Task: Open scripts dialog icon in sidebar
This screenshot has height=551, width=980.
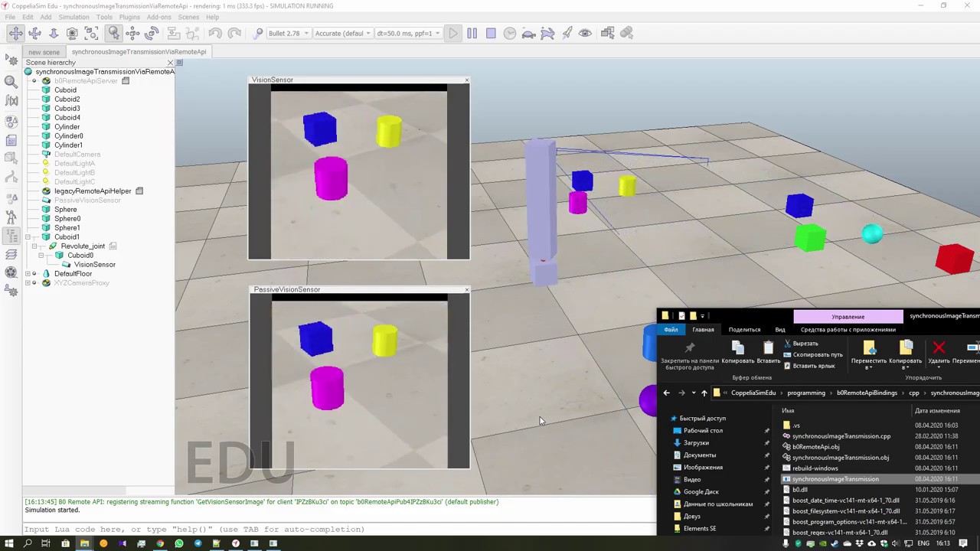Action: tap(11, 140)
